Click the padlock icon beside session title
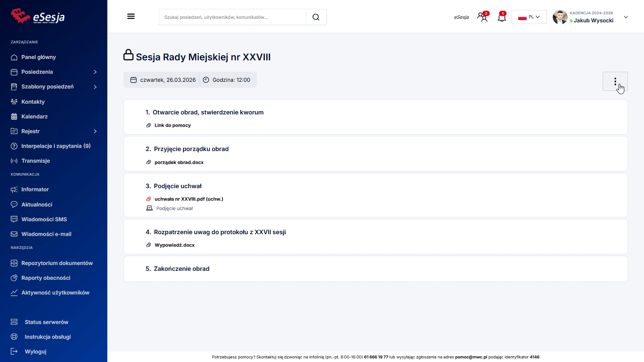This screenshot has height=362, width=644. (x=128, y=55)
